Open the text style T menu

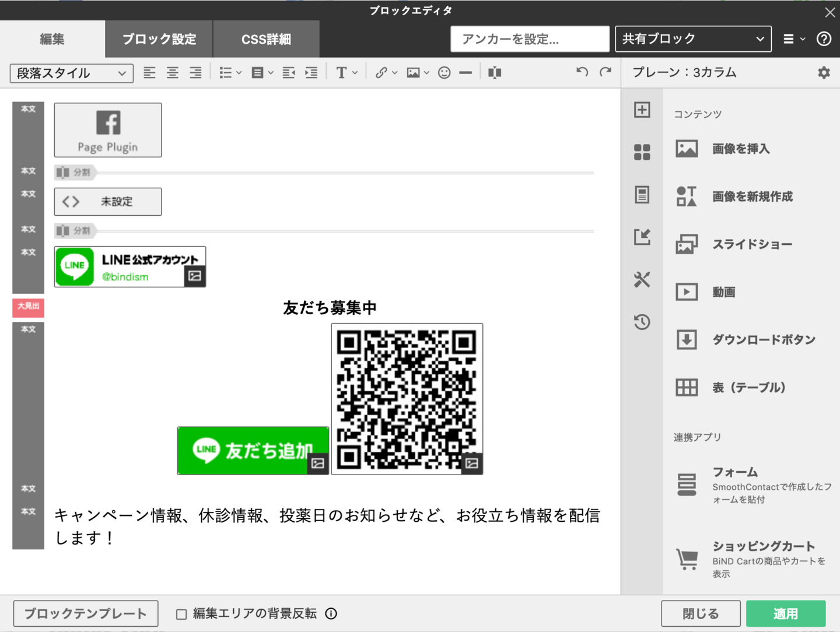[x=346, y=73]
